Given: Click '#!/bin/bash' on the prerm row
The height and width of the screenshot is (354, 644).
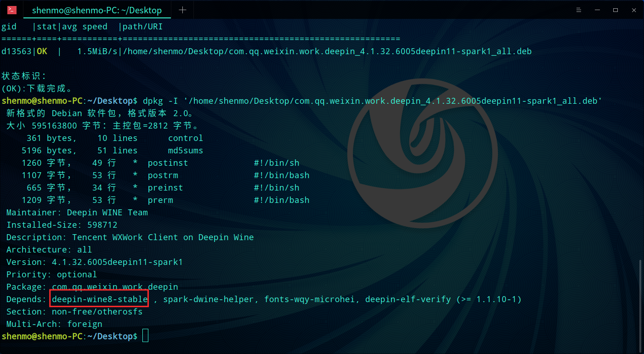Looking at the screenshot, I should [x=282, y=200].
